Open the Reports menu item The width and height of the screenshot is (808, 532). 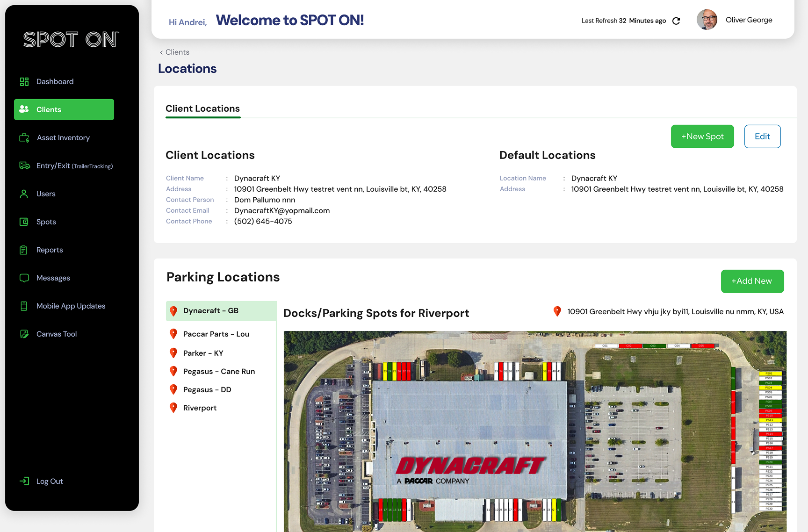[x=50, y=250]
